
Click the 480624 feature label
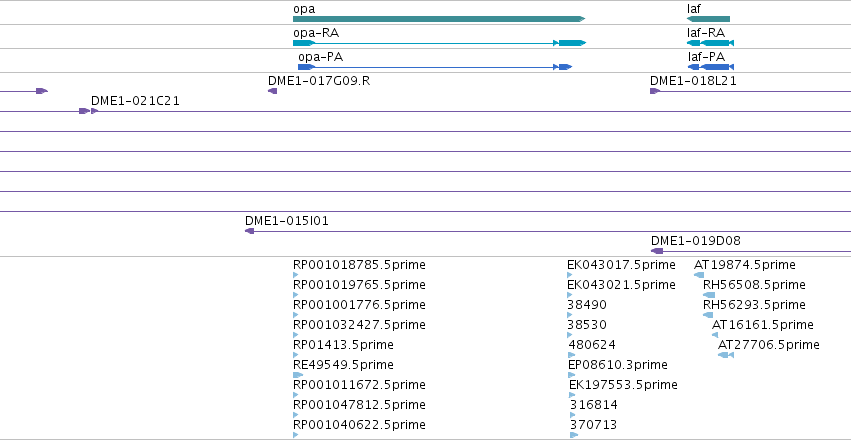[592, 345]
